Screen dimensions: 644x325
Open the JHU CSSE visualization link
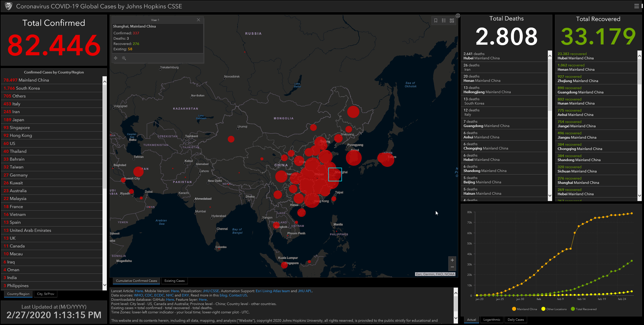[x=211, y=291]
